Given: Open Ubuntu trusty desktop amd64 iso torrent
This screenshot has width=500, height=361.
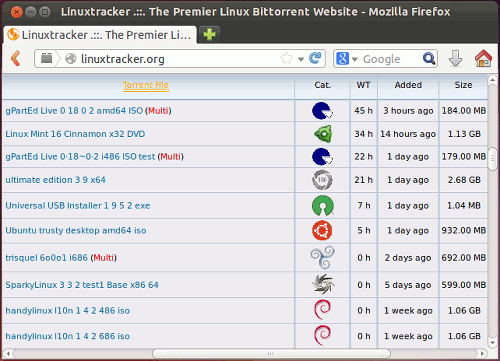Looking at the screenshot, I should coord(76,231).
